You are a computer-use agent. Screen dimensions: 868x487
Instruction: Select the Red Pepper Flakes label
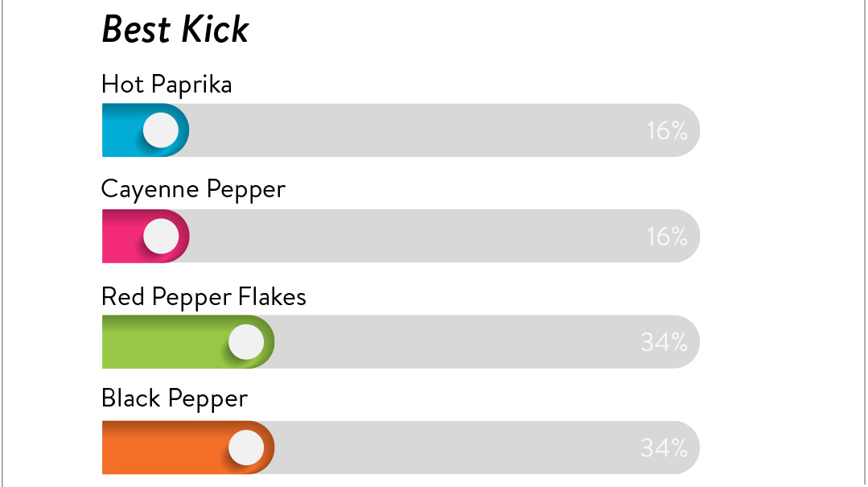[x=204, y=297]
